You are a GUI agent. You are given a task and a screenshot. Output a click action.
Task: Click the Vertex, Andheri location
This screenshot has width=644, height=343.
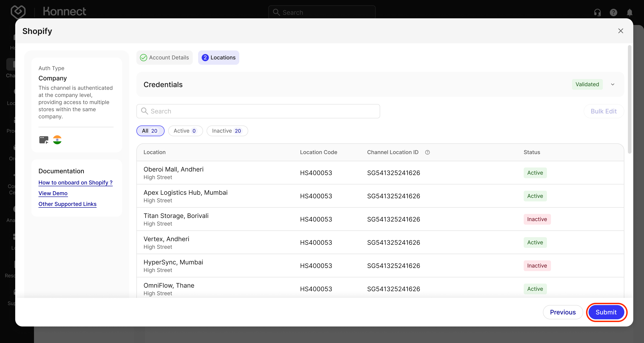point(167,239)
